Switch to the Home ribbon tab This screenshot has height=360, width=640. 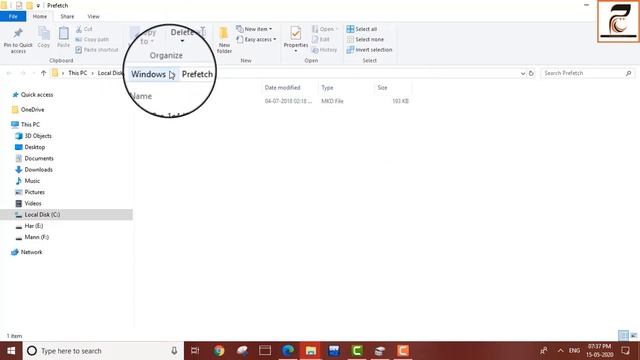[40, 16]
